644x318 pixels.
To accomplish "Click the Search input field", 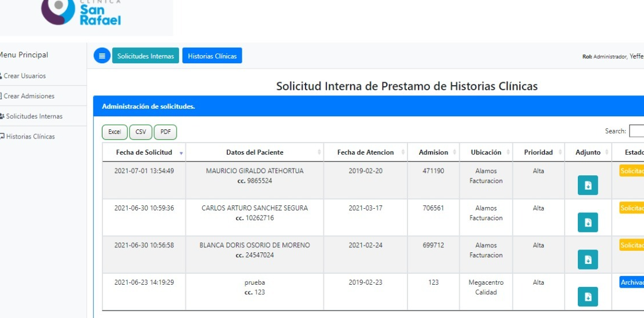I will point(637,131).
